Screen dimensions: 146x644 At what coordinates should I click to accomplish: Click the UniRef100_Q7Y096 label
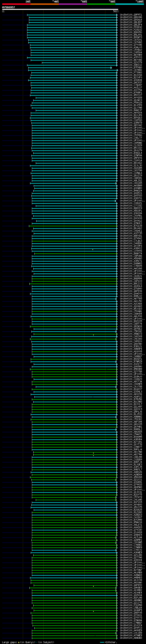[131, 45]
